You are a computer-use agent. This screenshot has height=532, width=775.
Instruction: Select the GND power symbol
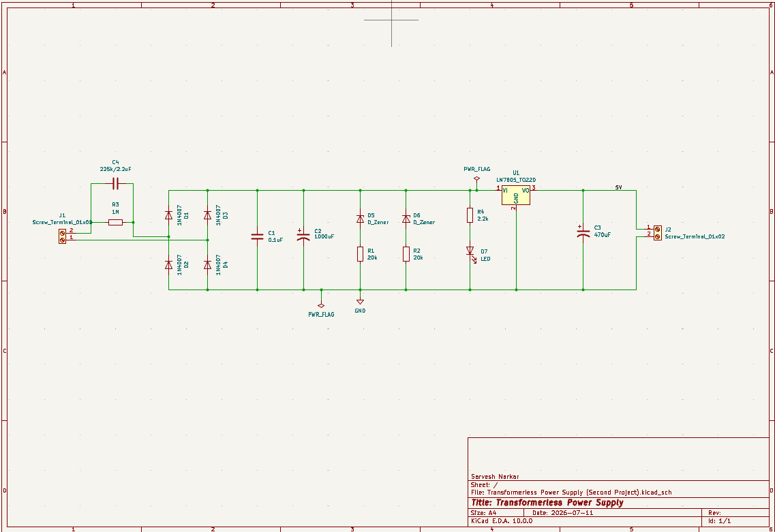click(361, 301)
